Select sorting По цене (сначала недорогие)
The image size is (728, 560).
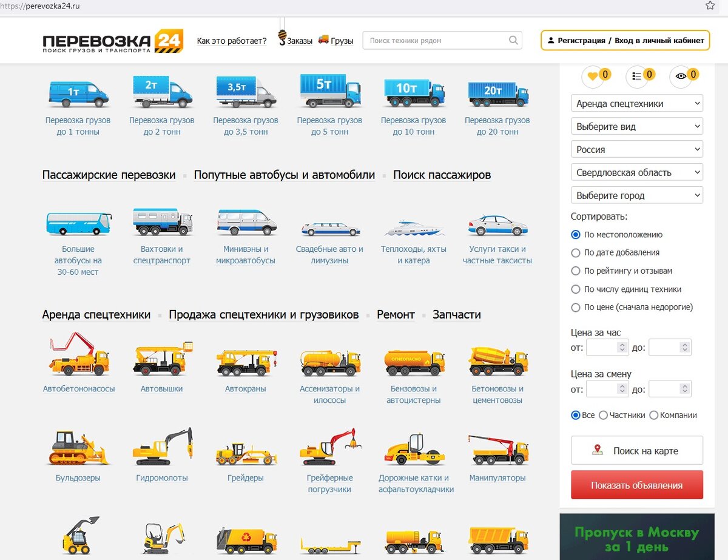coord(576,307)
